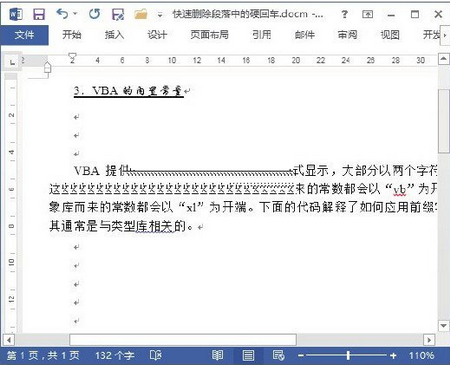Minimize the Word window

[391, 15]
